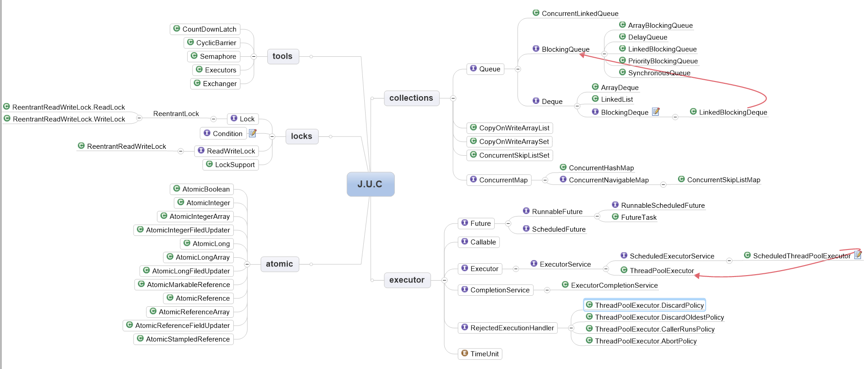This screenshot has height=369, width=868.
Task: Select the AtomicLongArray node
Action: tap(199, 257)
